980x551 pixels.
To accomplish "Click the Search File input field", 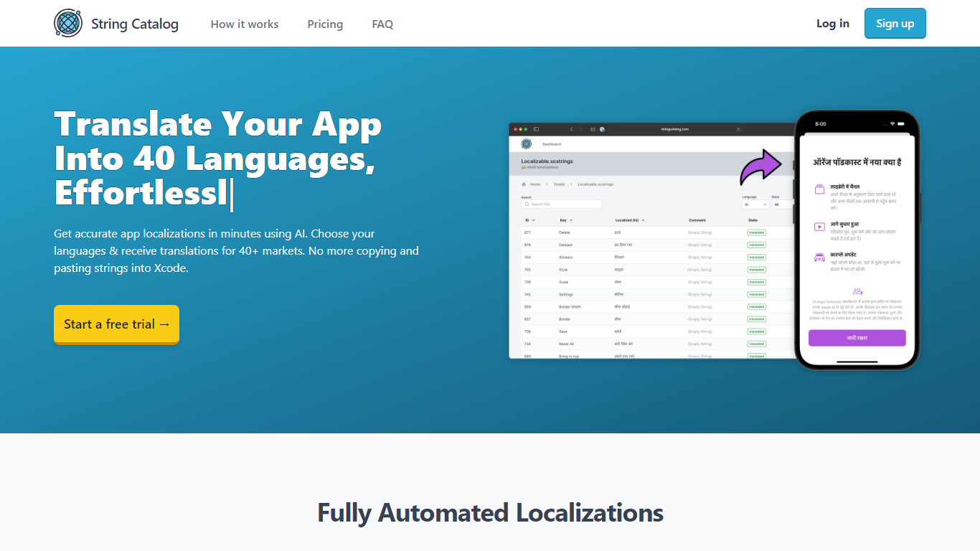I will pyautogui.click(x=561, y=204).
